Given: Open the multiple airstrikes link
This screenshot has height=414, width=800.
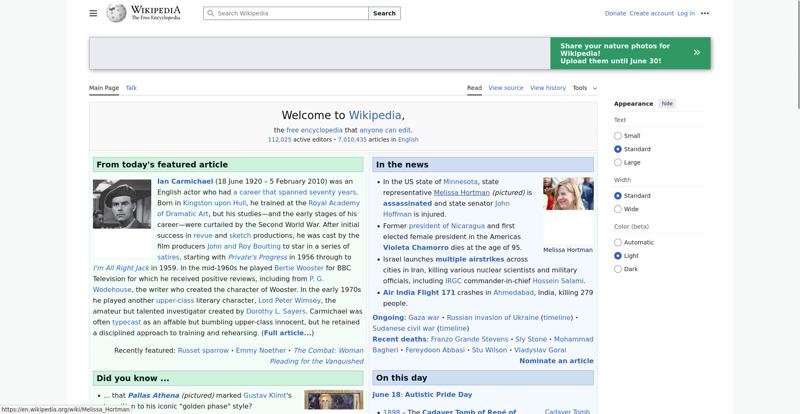Looking at the screenshot, I should pyautogui.click(x=469, y=259).
